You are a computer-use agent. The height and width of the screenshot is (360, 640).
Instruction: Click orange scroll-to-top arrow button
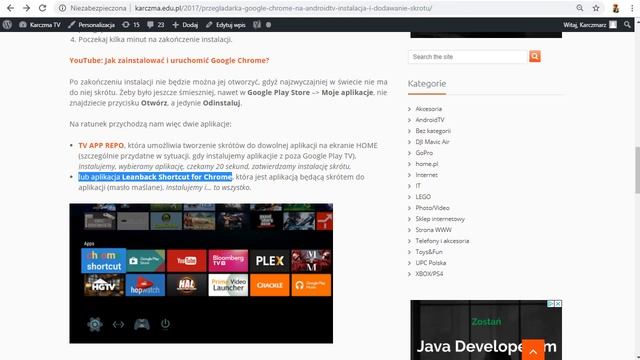[x=533, y=350]
